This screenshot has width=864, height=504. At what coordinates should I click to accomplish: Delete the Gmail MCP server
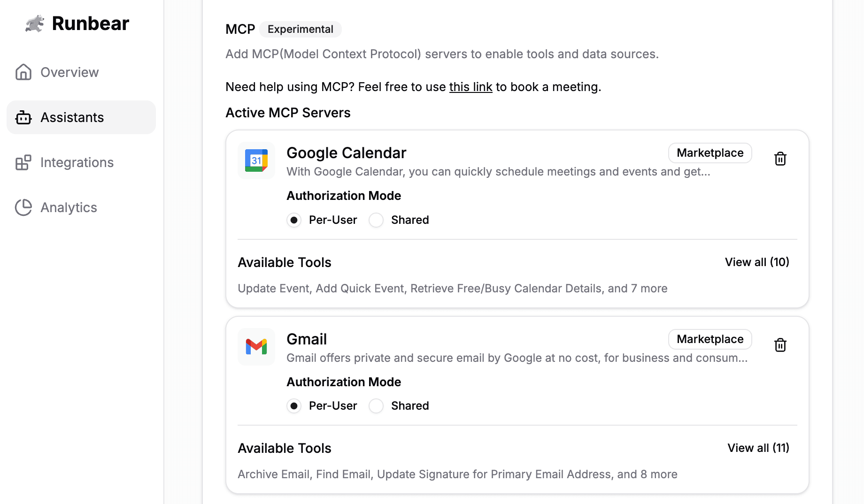[780, 345]
